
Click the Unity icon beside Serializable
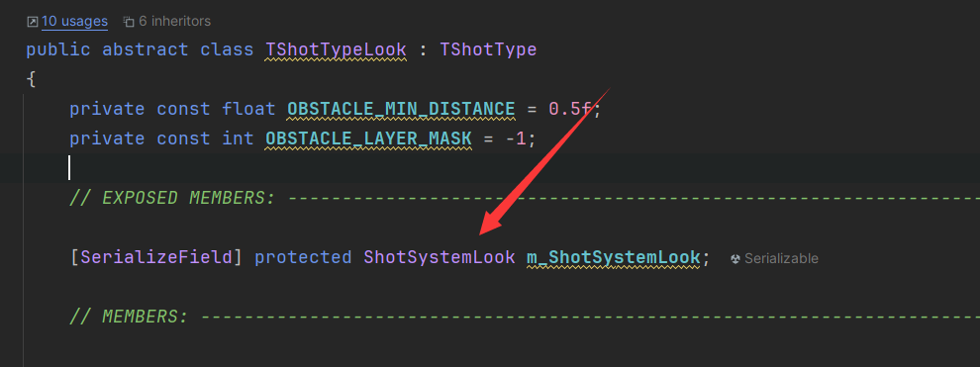[x=735, y=258]
